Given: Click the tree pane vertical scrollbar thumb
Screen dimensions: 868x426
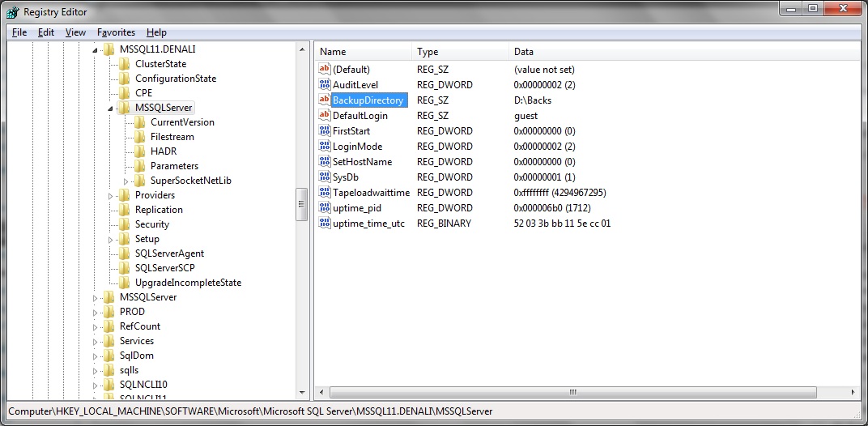Looking at the screenshot, I should tap(302, 199).
